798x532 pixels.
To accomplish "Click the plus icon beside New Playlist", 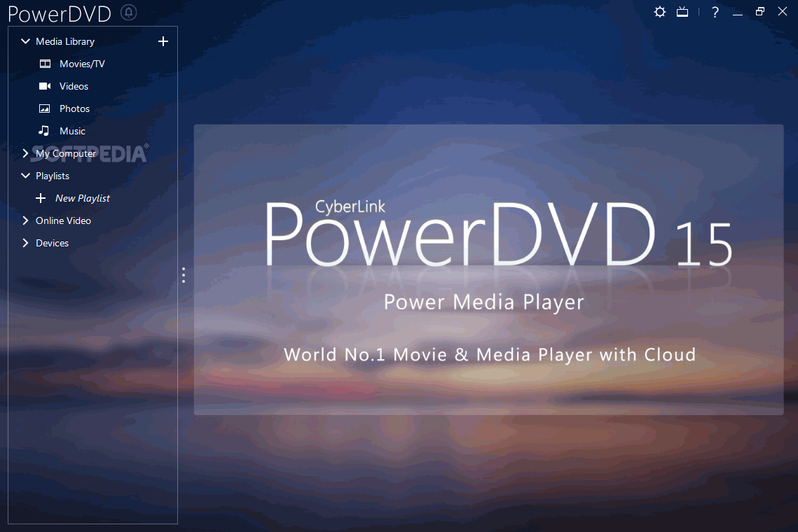I will 41,198.
